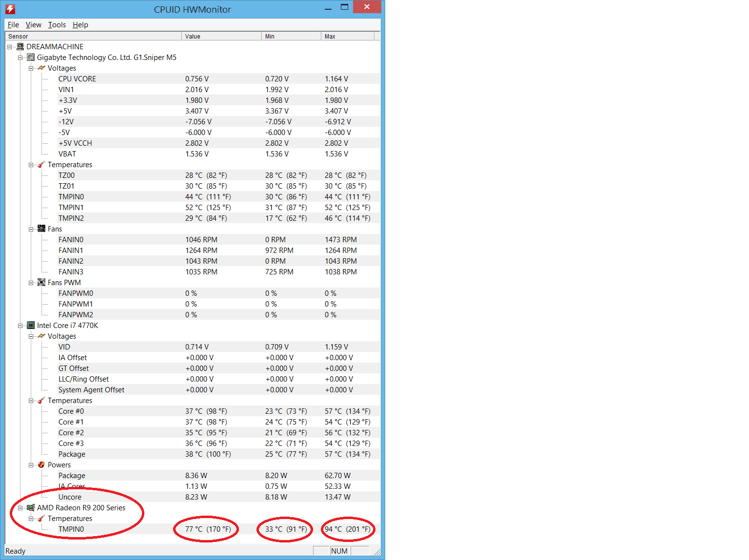Open the File menu
Viewport: 749px width, 560px height.
point(13,25)
